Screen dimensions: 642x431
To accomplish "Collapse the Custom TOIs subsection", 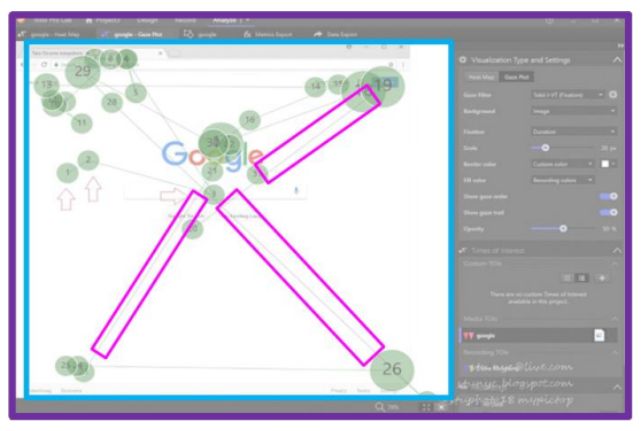I will point(615,264).
